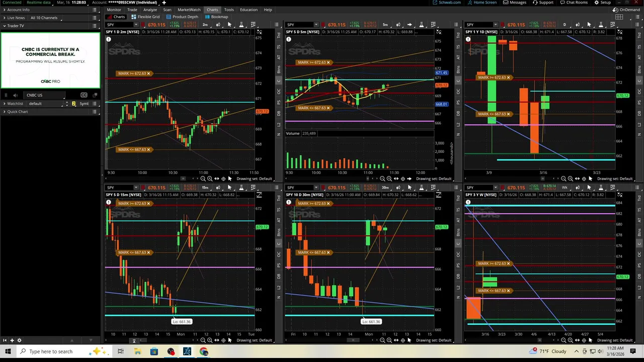Open the Monitor tab
This screenshot has width=644, height=362.
point(114,10)
